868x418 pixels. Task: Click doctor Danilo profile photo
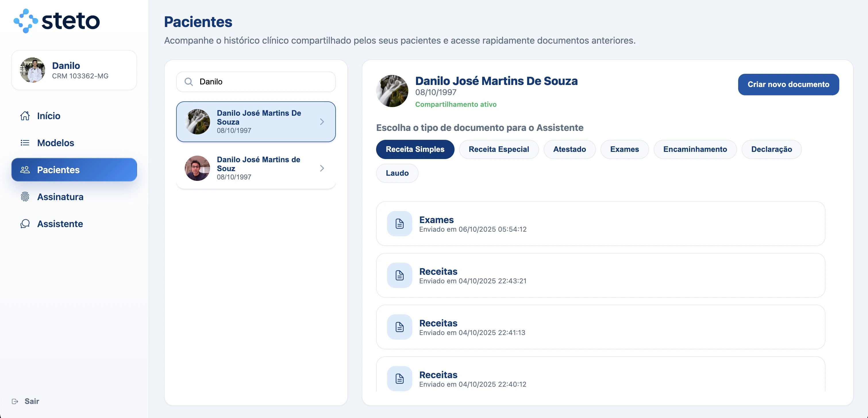point(32,70)
